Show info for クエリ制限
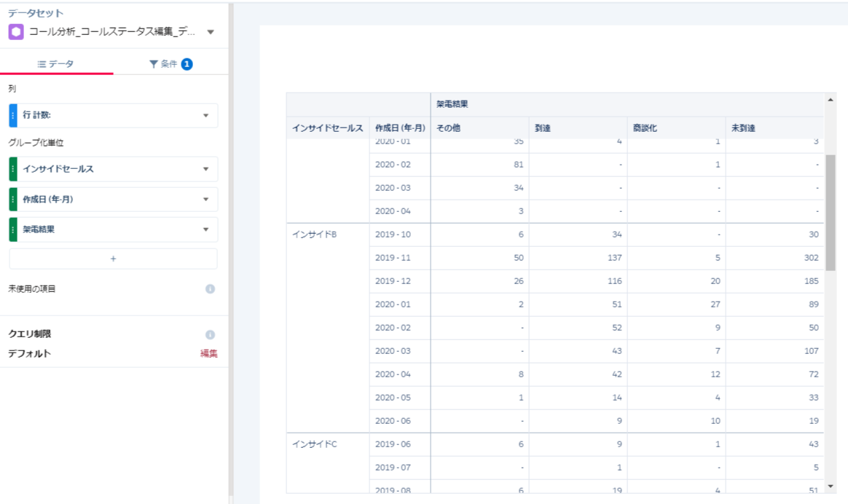This screenshot has width=848, height=504. click(x=210, y=335)
